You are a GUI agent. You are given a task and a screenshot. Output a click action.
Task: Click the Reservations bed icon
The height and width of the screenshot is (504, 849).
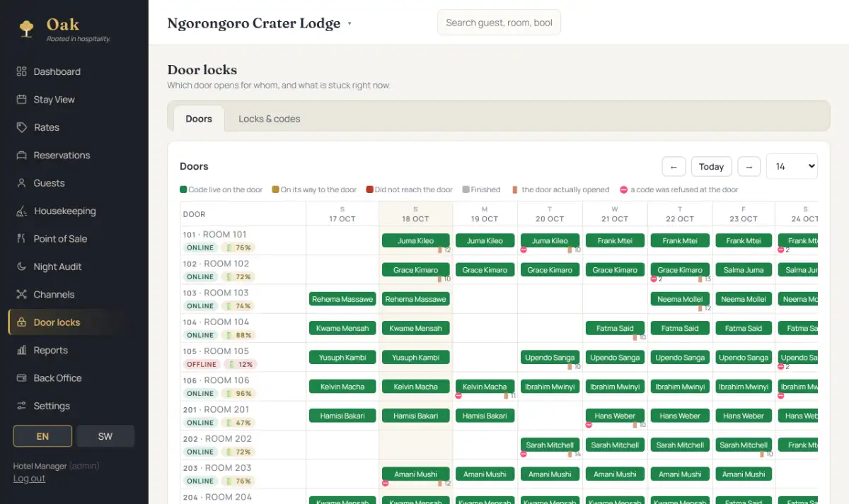tap(21, 155)
